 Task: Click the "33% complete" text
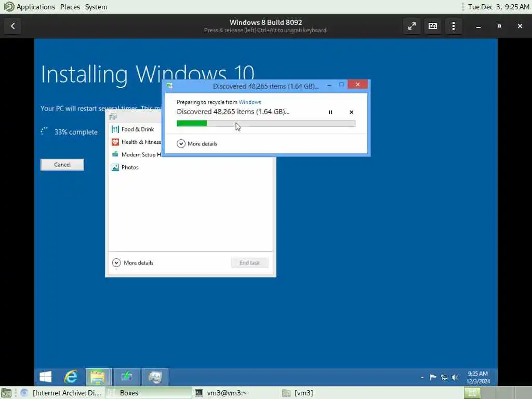(76, 132)
